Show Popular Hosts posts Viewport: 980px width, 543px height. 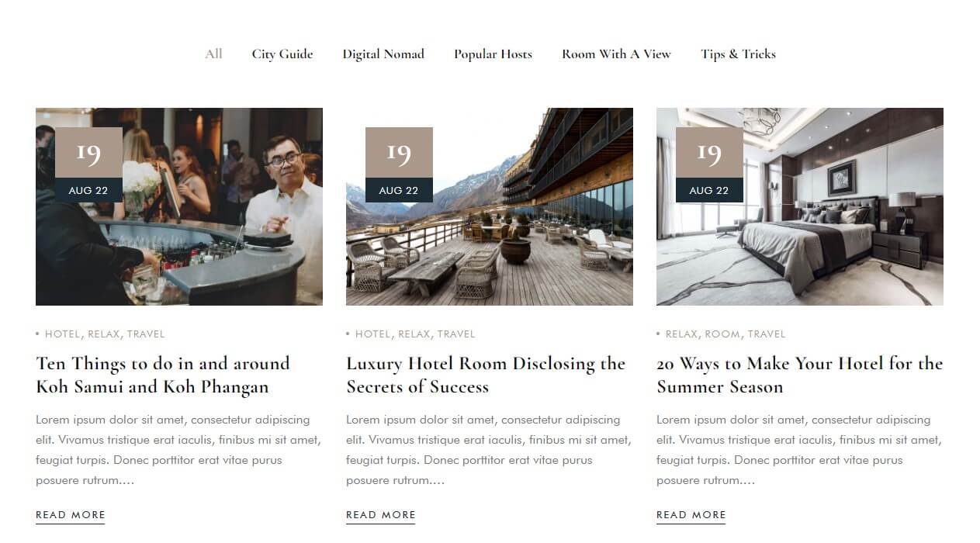[493, 54]
